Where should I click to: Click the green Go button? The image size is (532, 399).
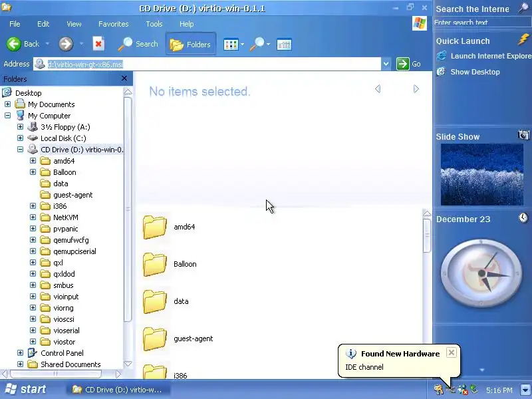point(408,64)
